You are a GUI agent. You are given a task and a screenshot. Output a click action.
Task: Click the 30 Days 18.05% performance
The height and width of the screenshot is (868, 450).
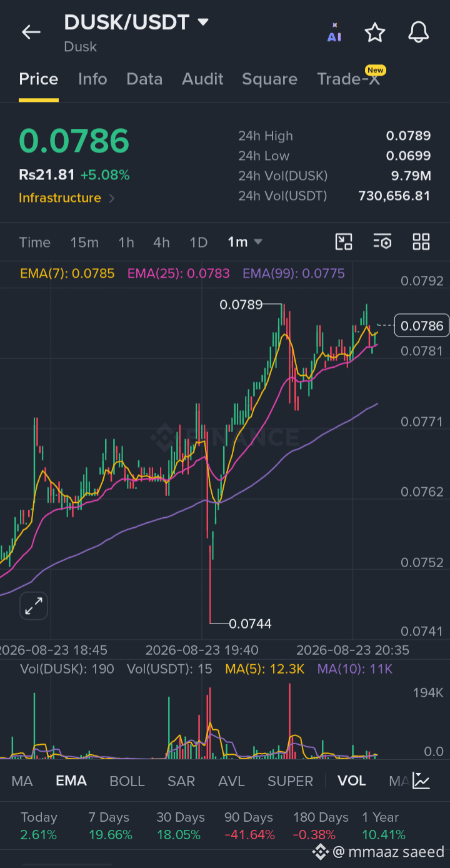(x=181, y=826)
